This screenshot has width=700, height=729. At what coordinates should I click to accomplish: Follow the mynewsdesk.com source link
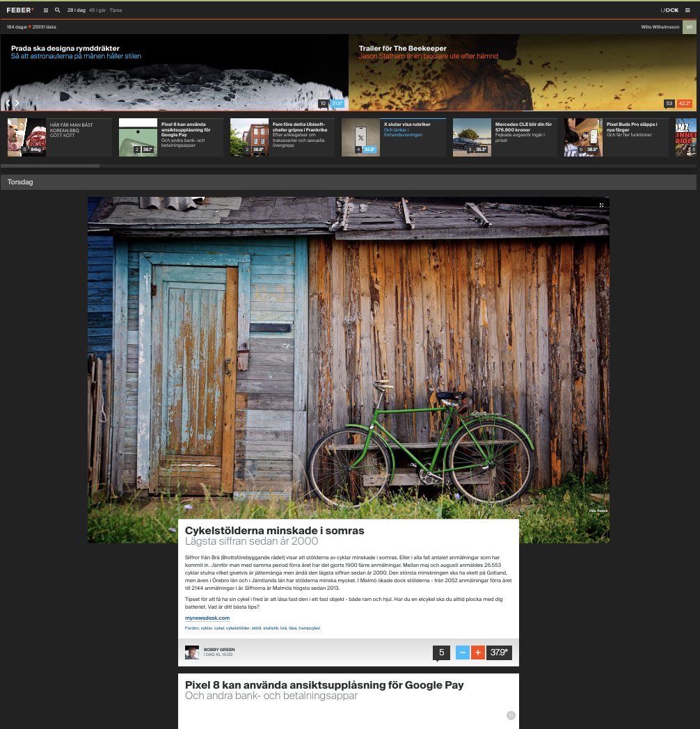(x=207, y=618)
